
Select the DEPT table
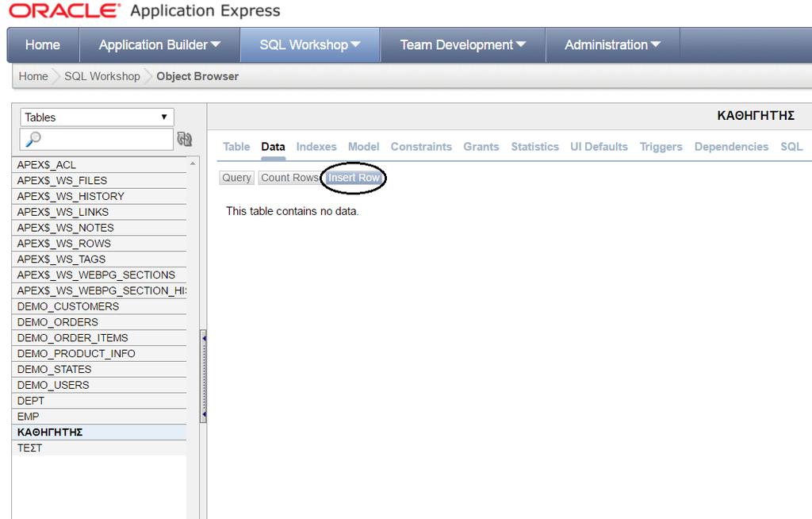(99, 401)
